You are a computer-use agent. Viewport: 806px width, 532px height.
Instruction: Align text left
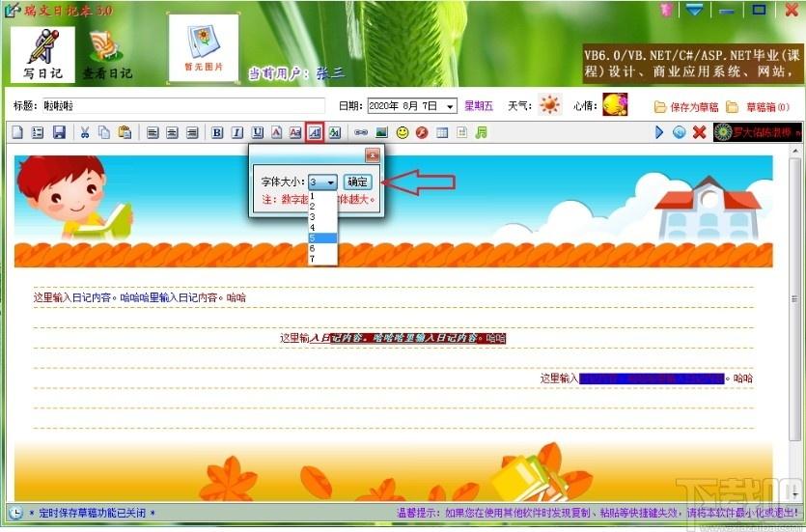pyautogui.click(x=153, y=132)
